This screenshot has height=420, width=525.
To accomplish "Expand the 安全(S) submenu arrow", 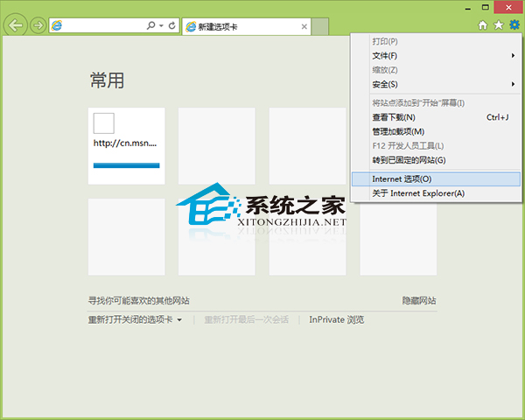I will click(x=513, y=84).
